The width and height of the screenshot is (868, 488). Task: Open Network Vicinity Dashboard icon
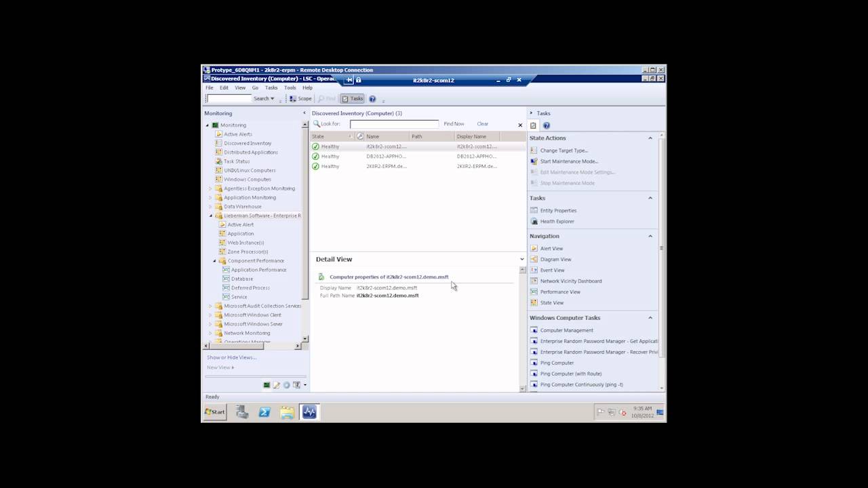click(x=534, y=281)
